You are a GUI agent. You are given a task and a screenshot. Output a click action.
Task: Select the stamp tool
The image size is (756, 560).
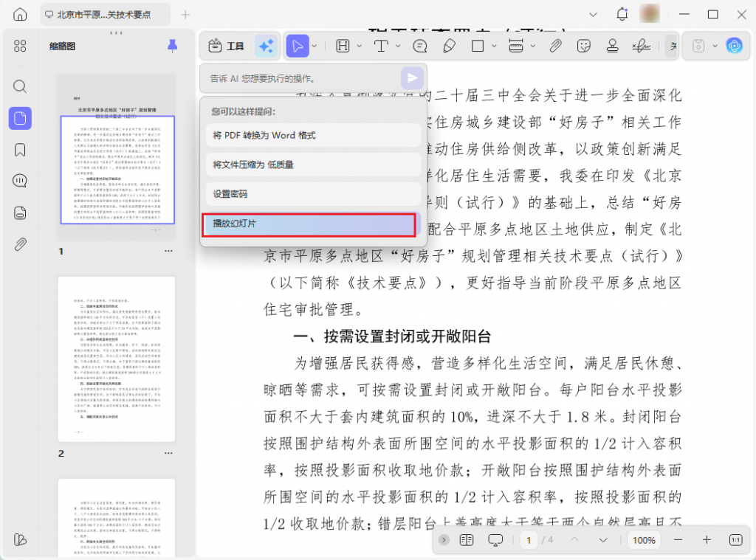click(612, 46)
